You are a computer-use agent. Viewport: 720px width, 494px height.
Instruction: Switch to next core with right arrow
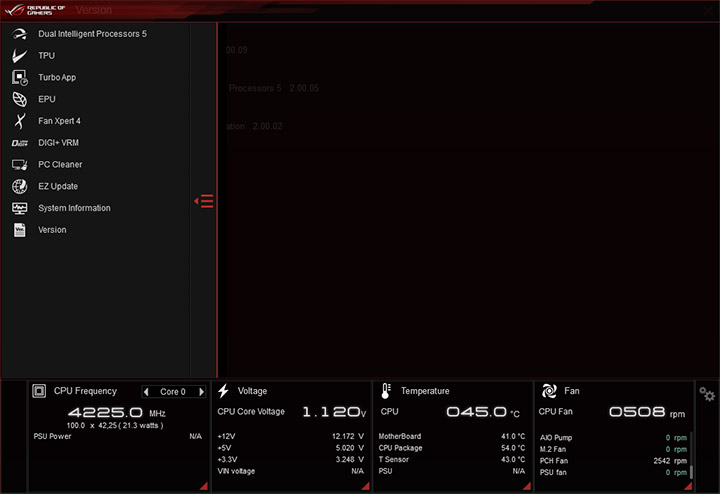[x=201, y=392]
